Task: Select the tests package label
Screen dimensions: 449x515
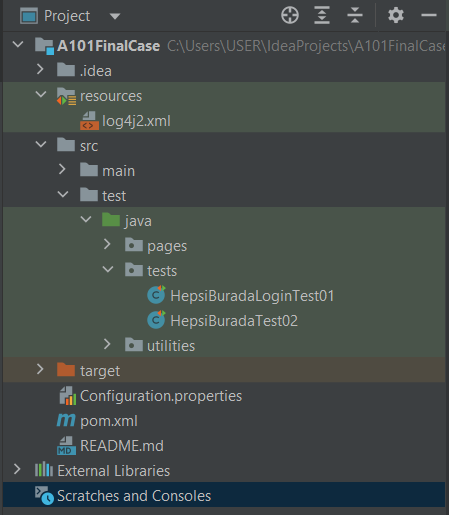Action: (x=162, y=271)
